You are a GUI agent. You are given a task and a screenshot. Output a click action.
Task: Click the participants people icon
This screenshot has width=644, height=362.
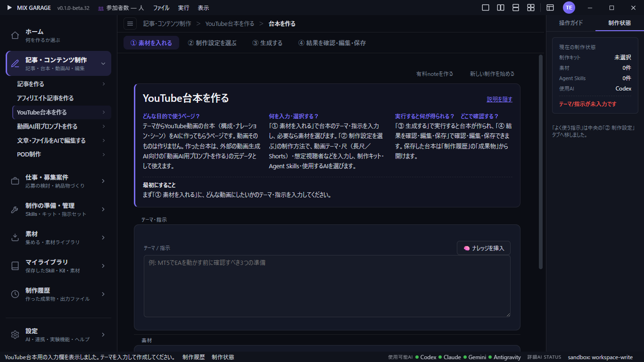pos(101,8)
